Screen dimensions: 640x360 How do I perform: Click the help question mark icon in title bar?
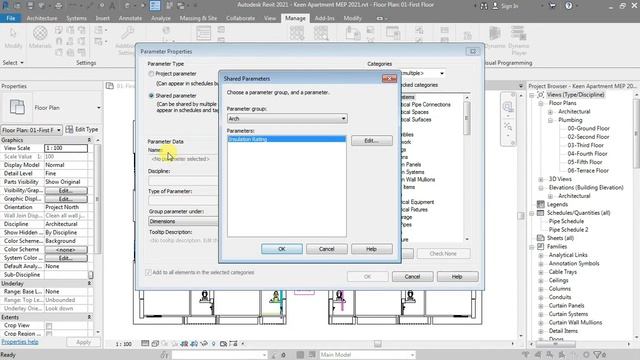[569, 6]
